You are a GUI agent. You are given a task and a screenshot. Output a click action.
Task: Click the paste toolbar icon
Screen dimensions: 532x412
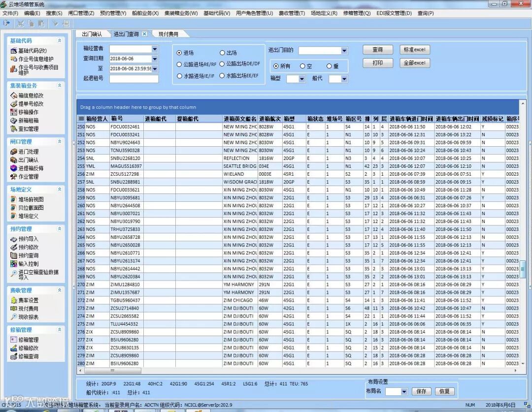41,24
